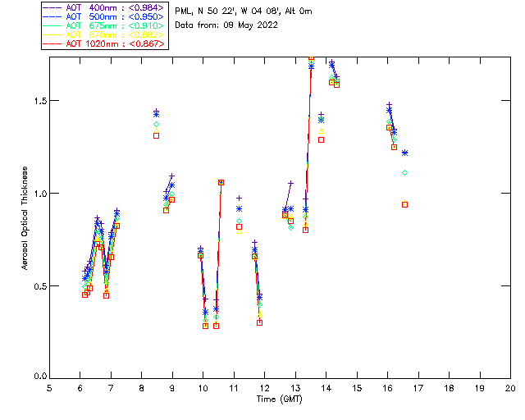Click the isolated blue asterisk marker near 16.5 GMT

[x=404, y=153]
